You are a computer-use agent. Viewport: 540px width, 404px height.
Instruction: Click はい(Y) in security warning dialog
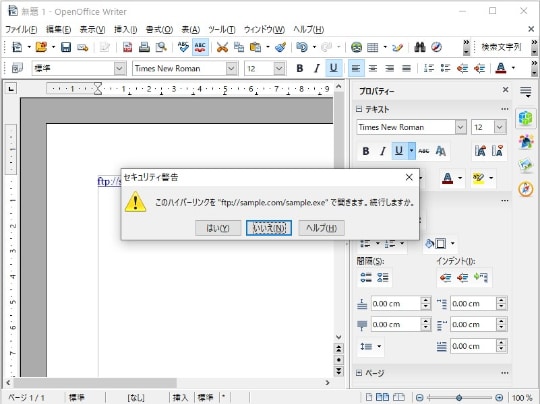click(218, 228)
